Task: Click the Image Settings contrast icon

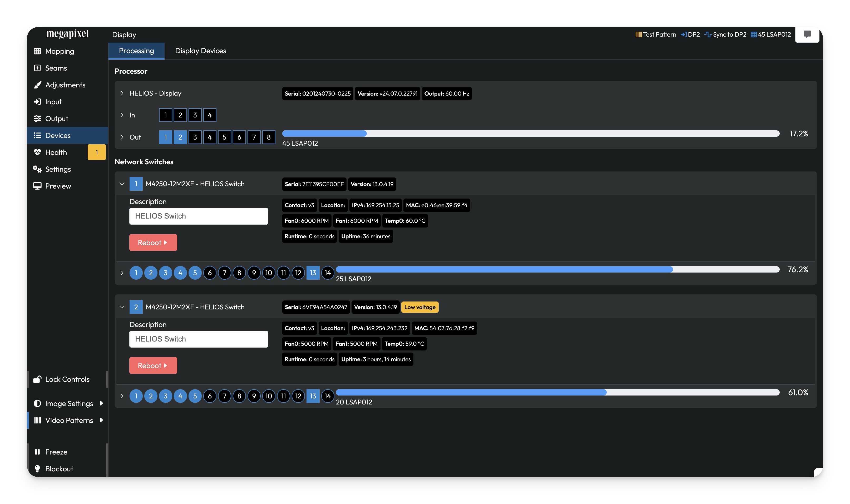Action: click(x=37, y=403)
